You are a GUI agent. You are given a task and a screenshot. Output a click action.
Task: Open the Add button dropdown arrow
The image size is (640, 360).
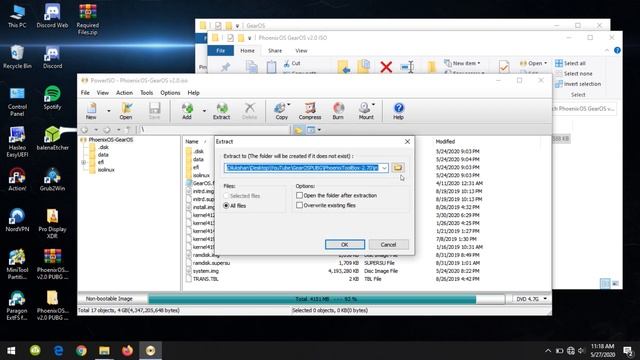(204, 111)
